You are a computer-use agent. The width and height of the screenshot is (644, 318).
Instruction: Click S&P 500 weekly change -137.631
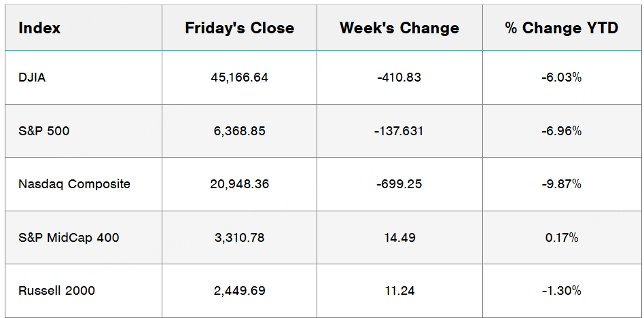coord(399,130)
